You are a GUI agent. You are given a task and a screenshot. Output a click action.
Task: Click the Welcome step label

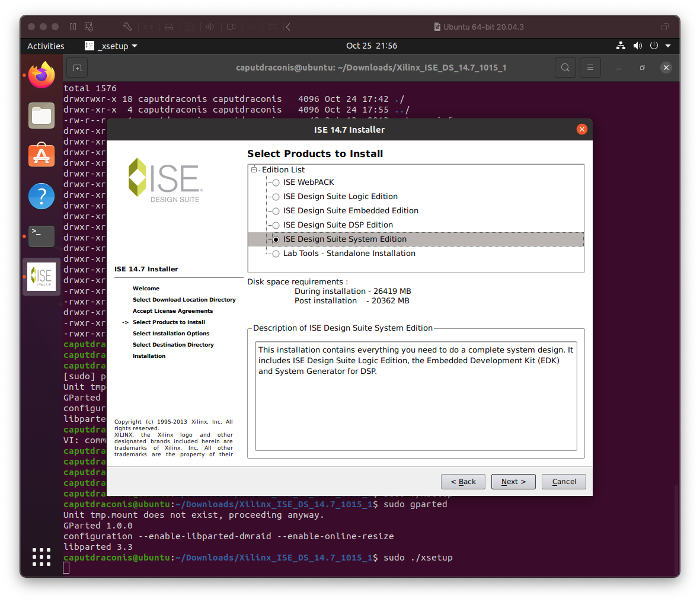coord(146,289)
